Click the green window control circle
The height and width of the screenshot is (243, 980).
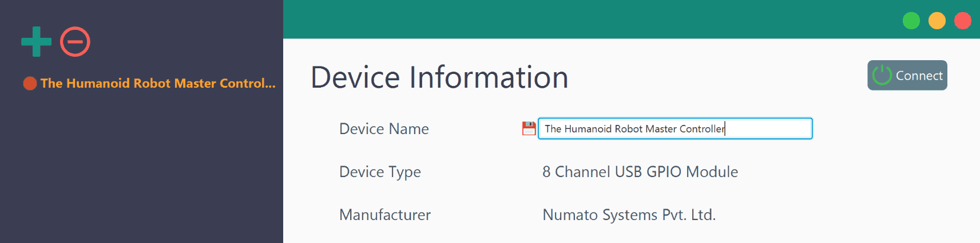[x=911, y=21]
